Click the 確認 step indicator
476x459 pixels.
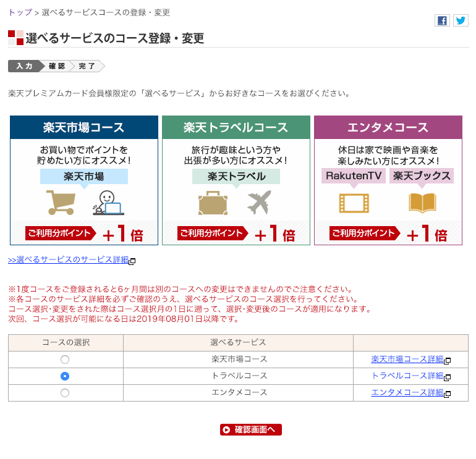pos(57,66)
